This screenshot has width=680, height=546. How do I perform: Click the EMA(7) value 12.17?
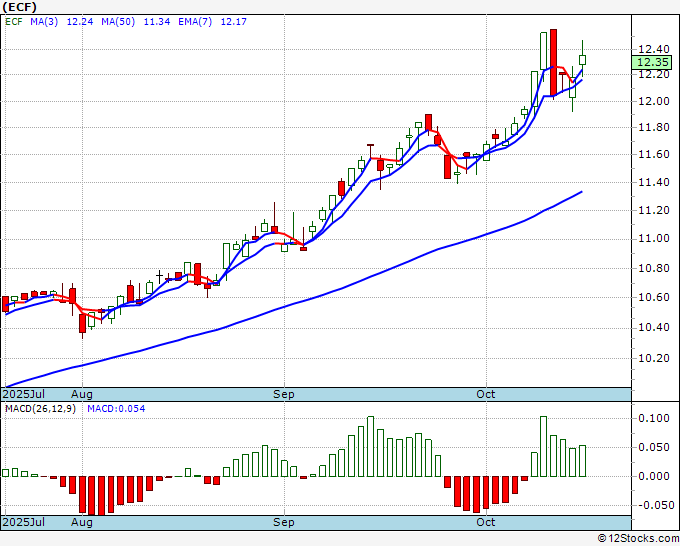234,22
